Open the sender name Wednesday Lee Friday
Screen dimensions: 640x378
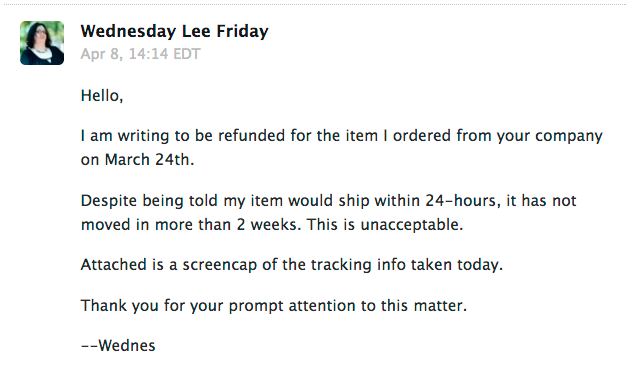(x=174, y=31)
